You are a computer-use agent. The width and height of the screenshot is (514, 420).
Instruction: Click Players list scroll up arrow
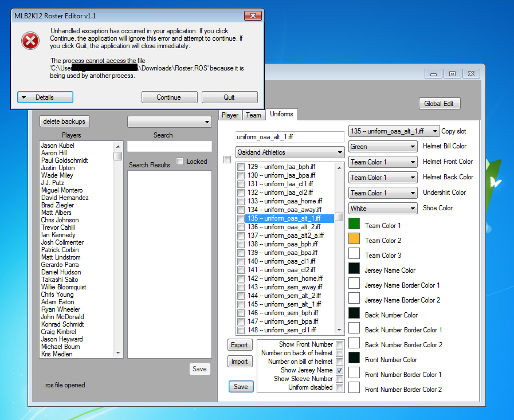tap(118, 146)
